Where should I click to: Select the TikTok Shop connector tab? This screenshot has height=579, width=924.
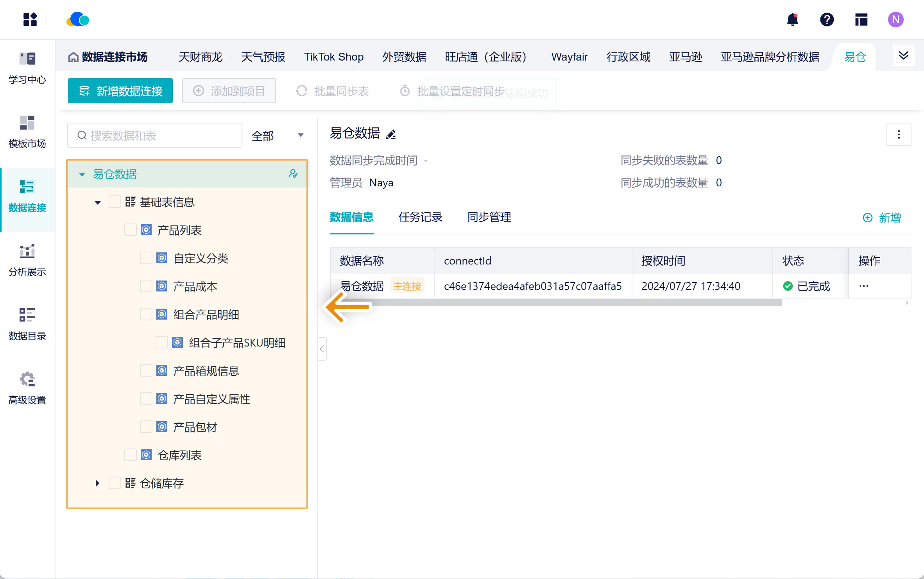333,57
